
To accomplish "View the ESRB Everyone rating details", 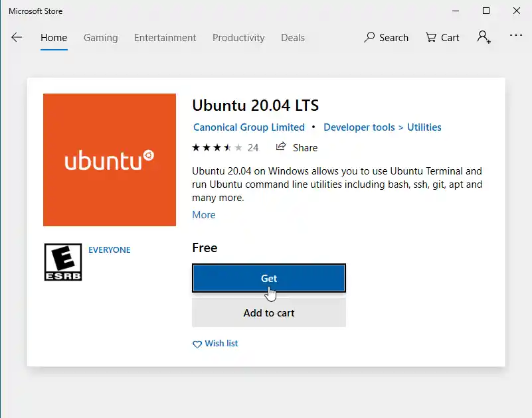I will [63, 261].
